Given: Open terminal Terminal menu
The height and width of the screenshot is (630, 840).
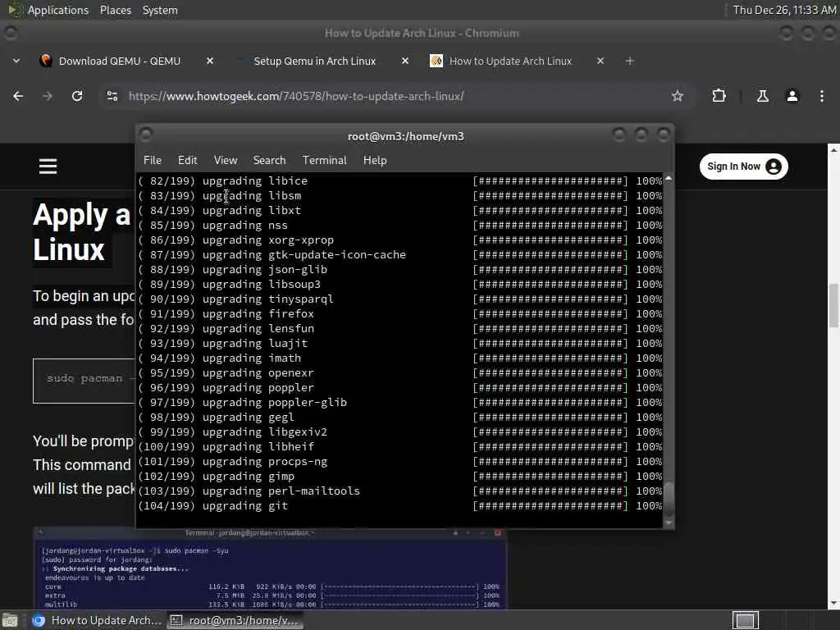Looking at the screenshot, I should click(325, 160).
